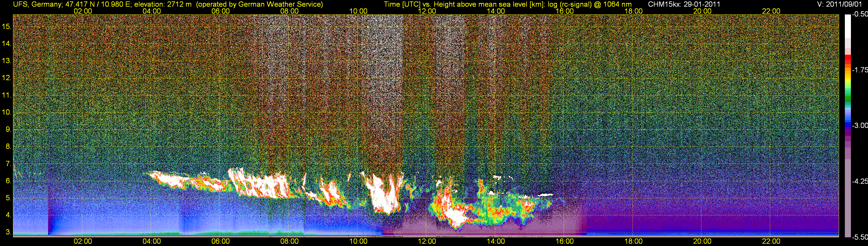Click the 14:00 label on the top time axis
Image resolution: width=868 pixels, height=246 pixels.
click(x=496, y=11)
